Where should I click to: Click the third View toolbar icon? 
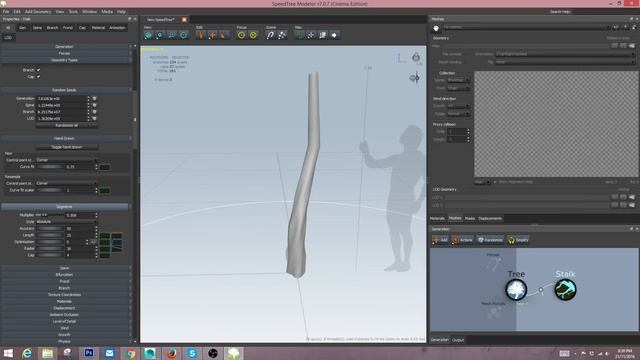[x=172, y=35]
